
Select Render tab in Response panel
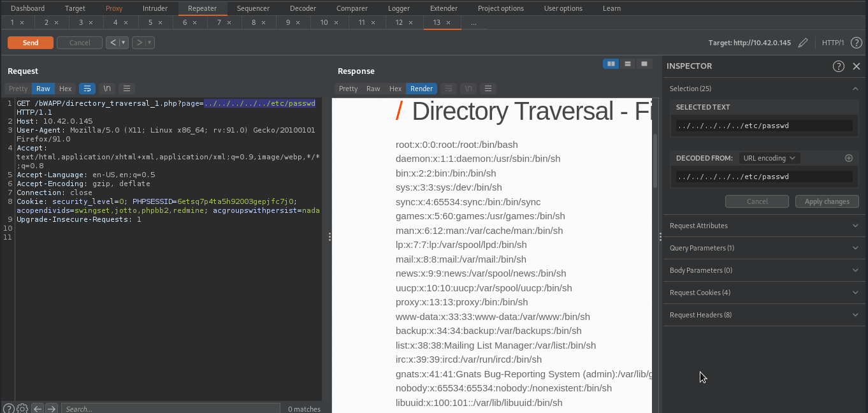(421, 89)
